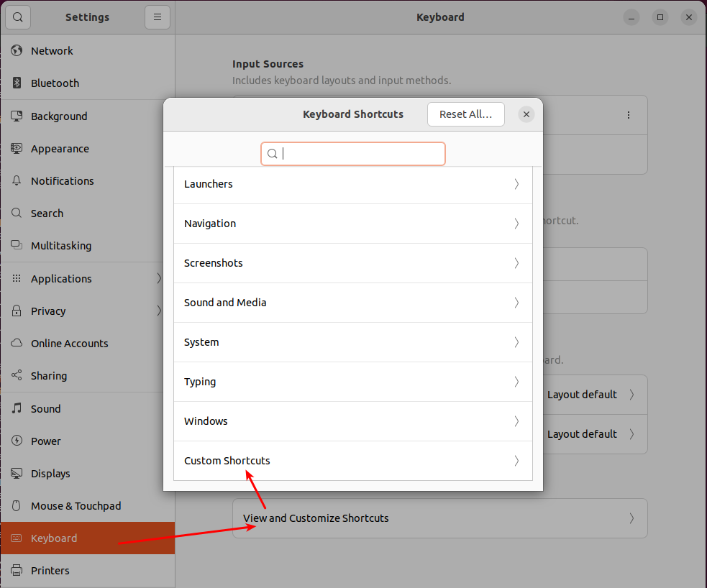Click the Settings search magnifier icon
Viewport: 707px width, 588px height.
coord(18,17)
